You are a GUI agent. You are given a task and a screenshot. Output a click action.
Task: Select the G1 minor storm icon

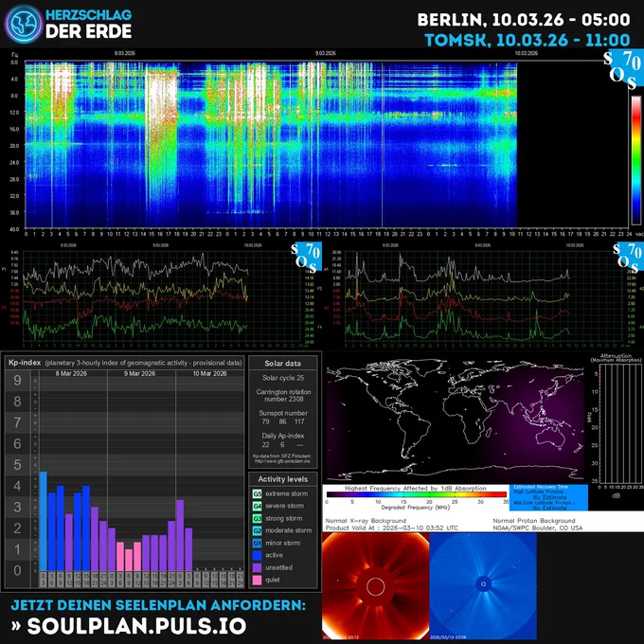point(257,543)
